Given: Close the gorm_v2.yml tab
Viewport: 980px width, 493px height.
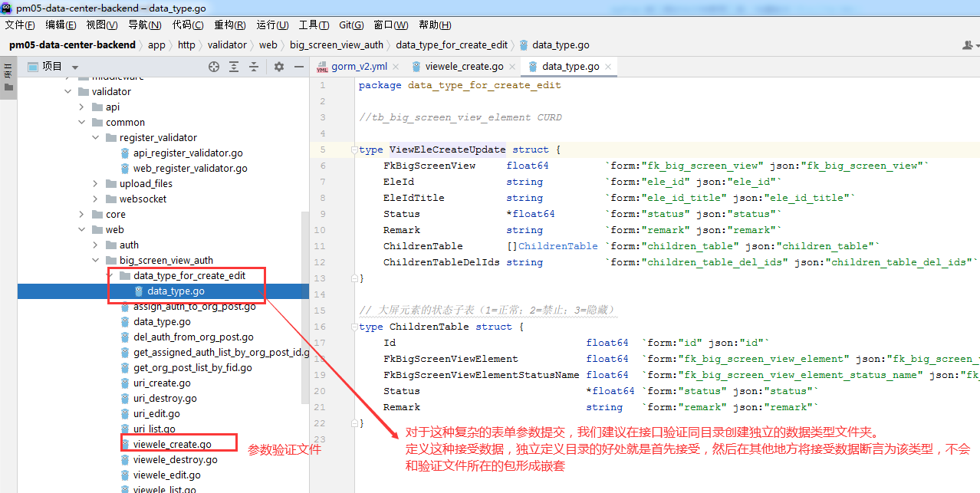Looking at the screenshot, I should pyautogui.click(x=396, y=67).
